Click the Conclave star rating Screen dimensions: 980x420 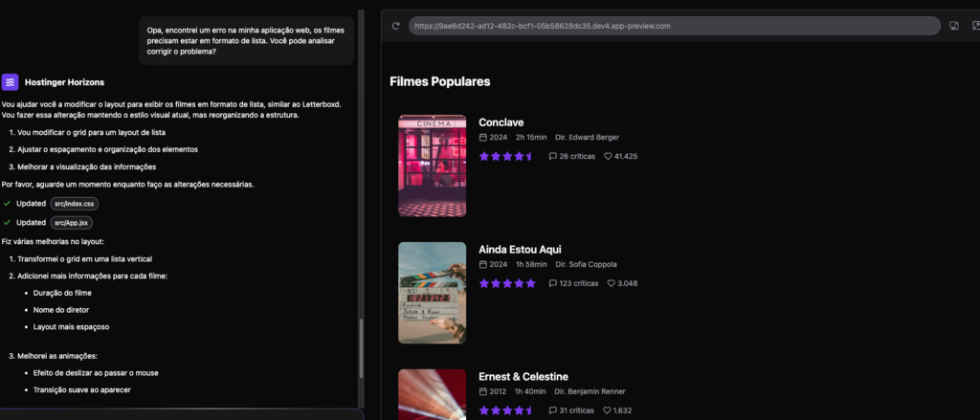(x=506, y=156)
